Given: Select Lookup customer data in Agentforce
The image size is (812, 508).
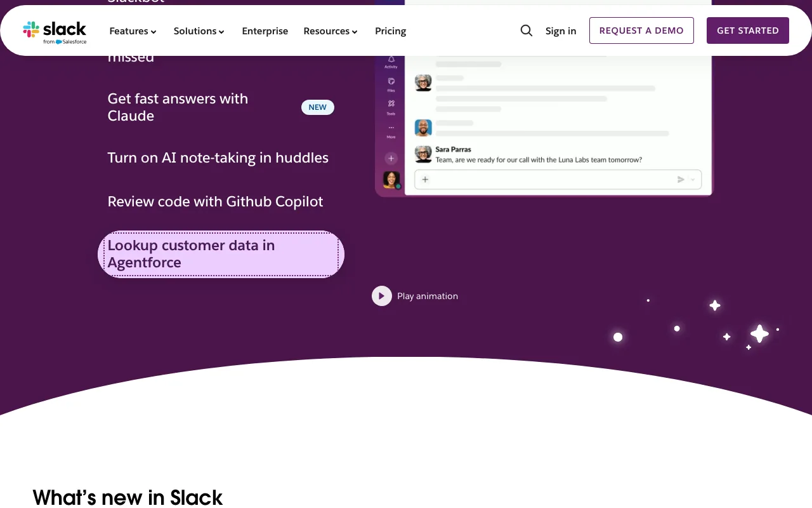Looking at the screenshot, I should tap(221, 254).
